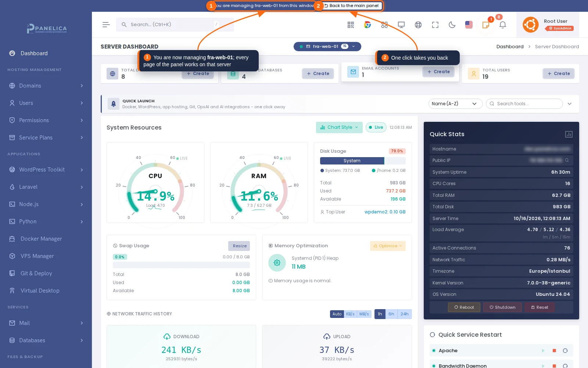Expand the Quick Launch panel chevron
588x368 pixels.
click(x=570, y=104)
